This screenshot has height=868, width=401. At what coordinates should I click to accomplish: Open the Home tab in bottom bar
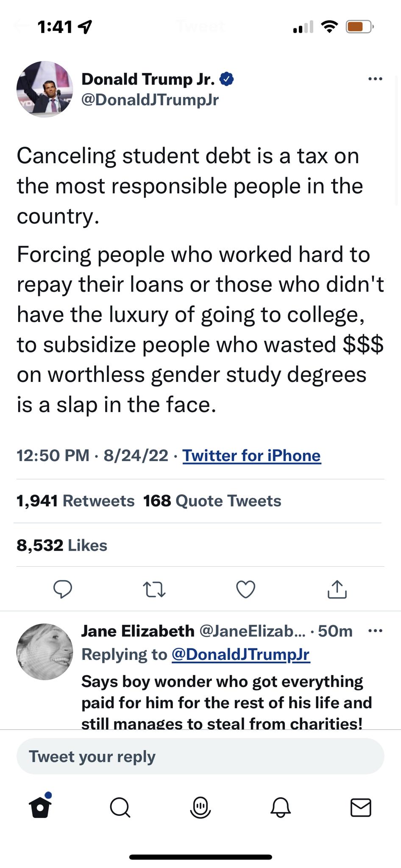[40, 807]
